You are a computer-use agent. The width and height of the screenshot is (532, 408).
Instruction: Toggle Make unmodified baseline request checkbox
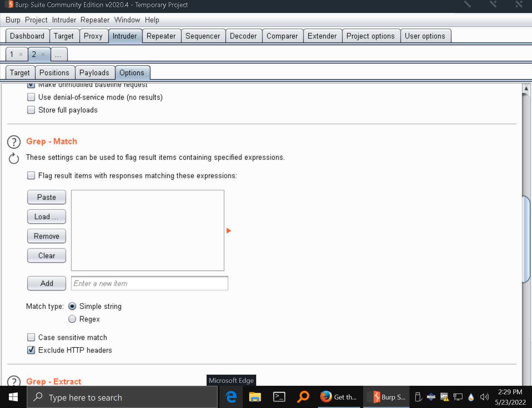point(31,85)
